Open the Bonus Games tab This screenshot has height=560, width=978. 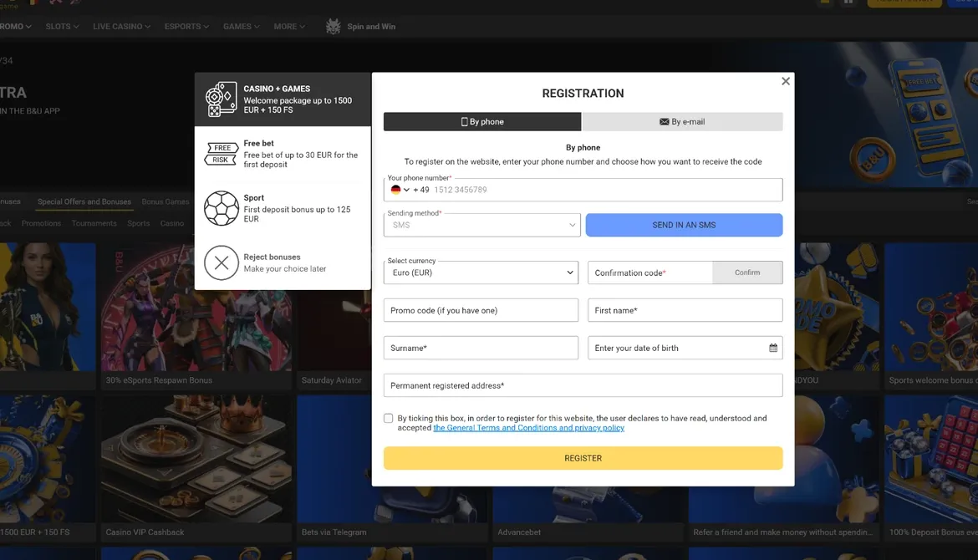[166, 201]
